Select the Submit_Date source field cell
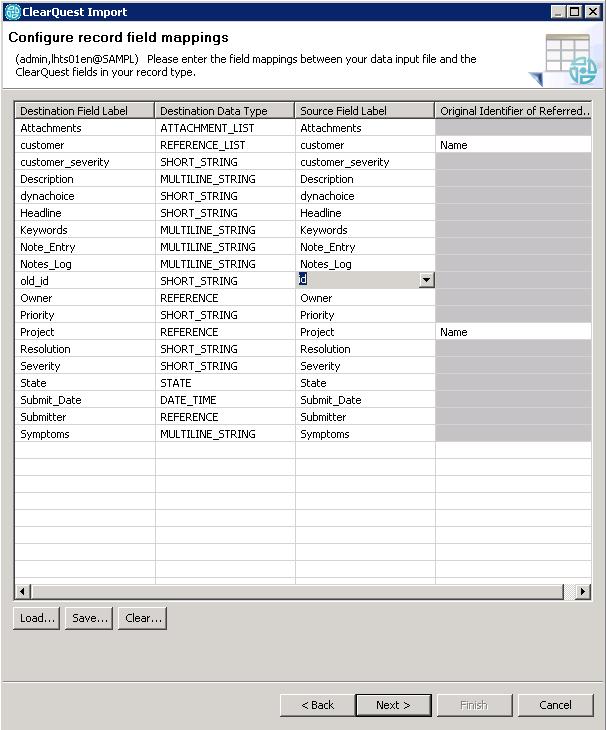 click(365, 400)
